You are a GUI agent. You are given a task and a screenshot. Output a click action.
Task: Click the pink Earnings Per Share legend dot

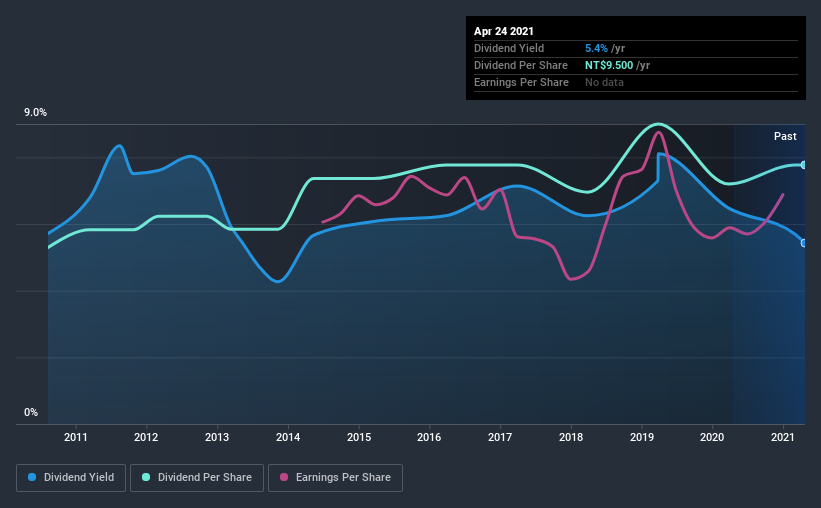(284, 477)
